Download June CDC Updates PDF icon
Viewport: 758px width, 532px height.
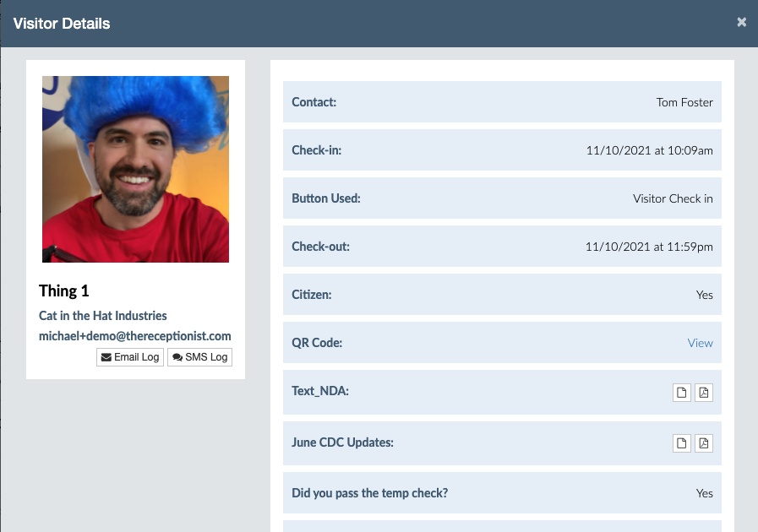(x=704, y=443)
